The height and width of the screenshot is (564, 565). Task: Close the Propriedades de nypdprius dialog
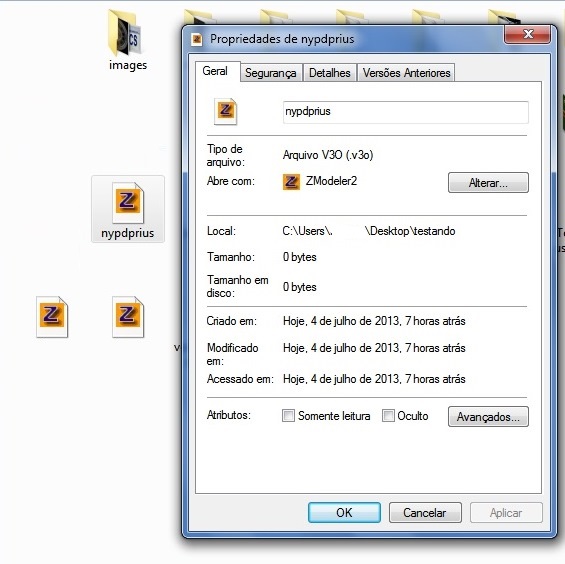click(x=528, y=34)
